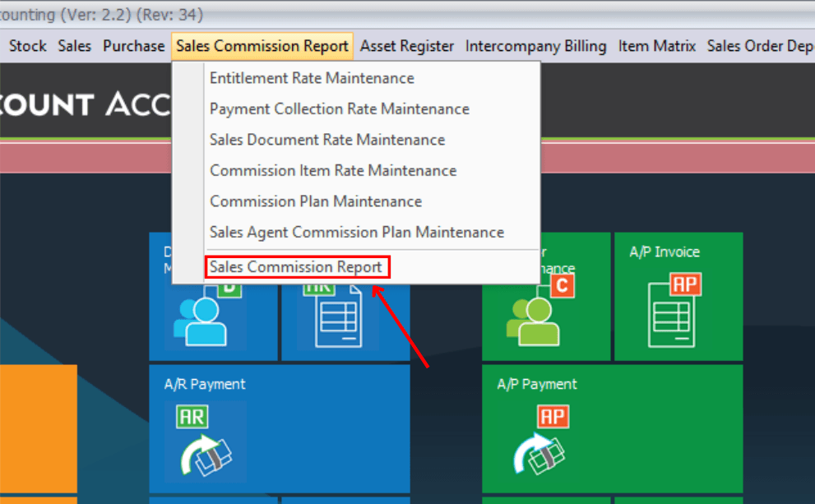The width and height of the screenshot is (815, 504).
Task: Open the Stock menu
Action: pyautogui.click(x=27, y=46)
